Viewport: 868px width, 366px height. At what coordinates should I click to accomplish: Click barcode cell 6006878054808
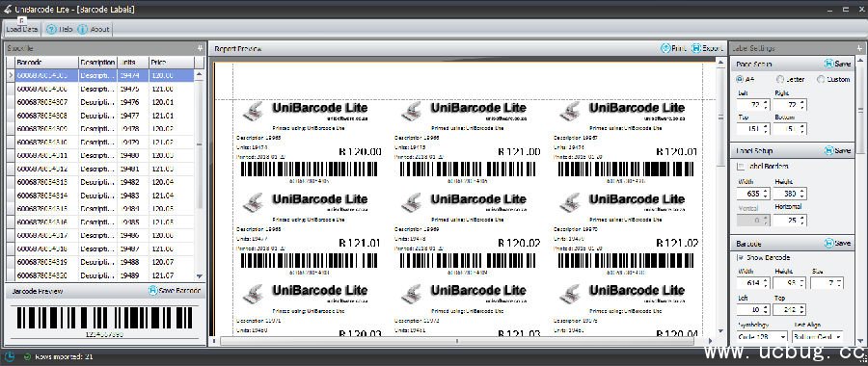(46, 116)
